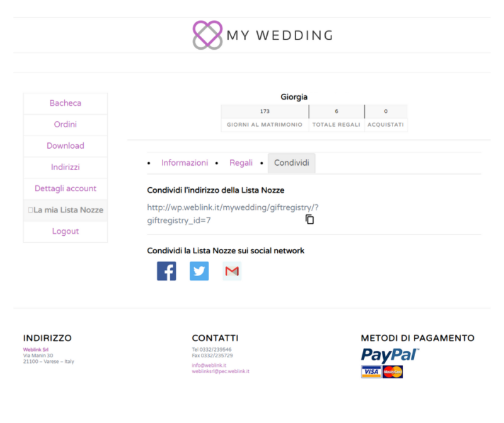Viewport: 504px width, 423px height.
Task: Click the CONTATTI footer heading
Action: 215,338
